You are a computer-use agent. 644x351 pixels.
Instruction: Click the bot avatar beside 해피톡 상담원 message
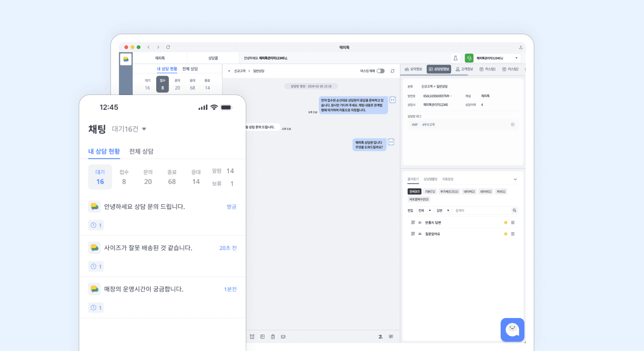tap(391, 142)
